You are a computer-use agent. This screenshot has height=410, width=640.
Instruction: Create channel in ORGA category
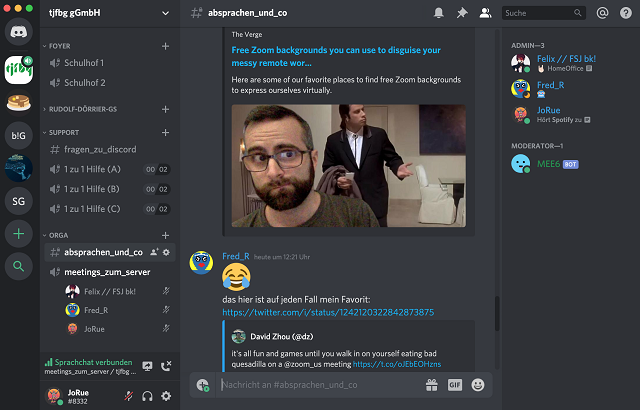(x=165, y=235)
